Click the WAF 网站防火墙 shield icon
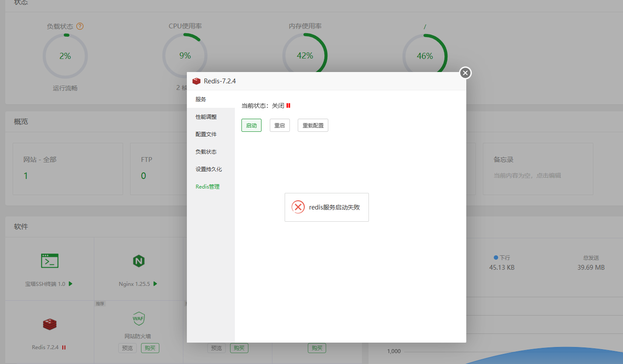Viewport: 623px width, 364px height. coord(138,318)
